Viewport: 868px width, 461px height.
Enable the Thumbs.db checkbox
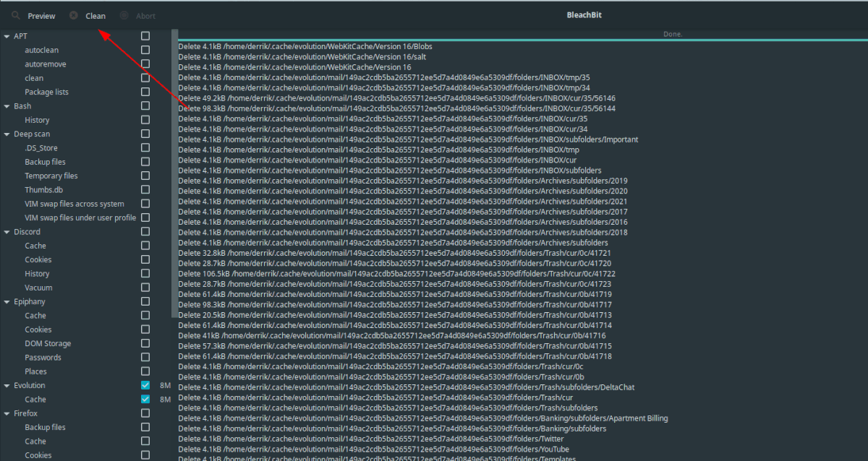click(x=145, y=190)
